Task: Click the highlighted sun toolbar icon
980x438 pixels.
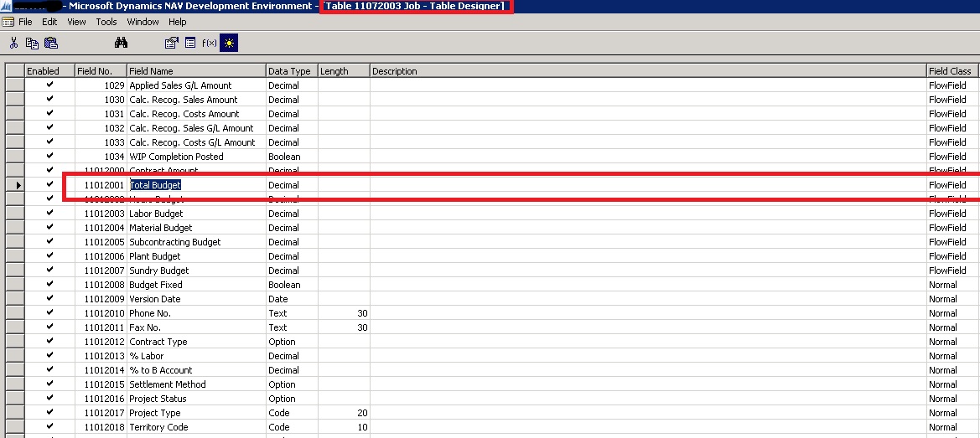Action: click(229, 43)
